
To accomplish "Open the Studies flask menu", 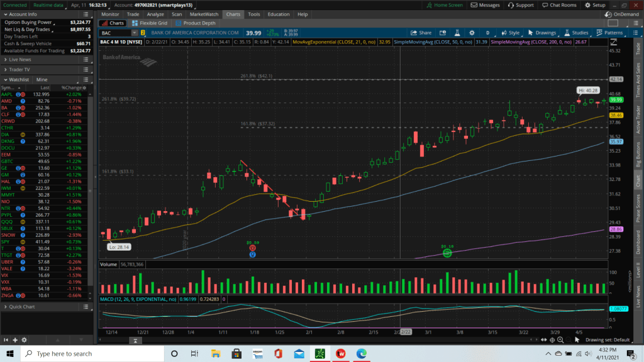I will (576, 33).
